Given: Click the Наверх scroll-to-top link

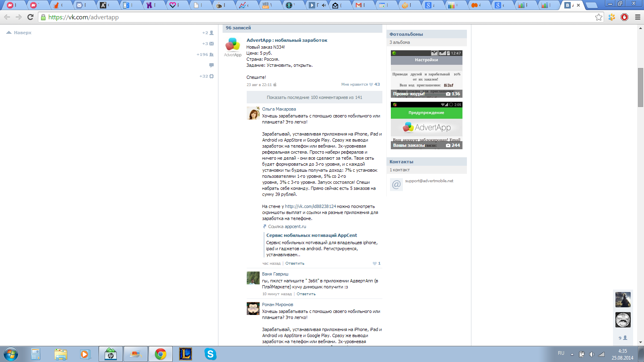Looking at the screenshot, I should 19,33.
